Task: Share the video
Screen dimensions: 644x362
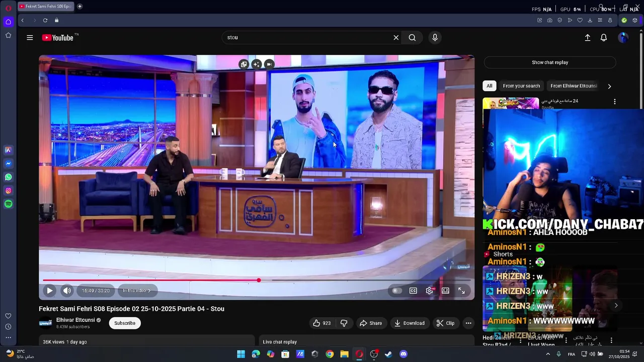Action: 371,323
